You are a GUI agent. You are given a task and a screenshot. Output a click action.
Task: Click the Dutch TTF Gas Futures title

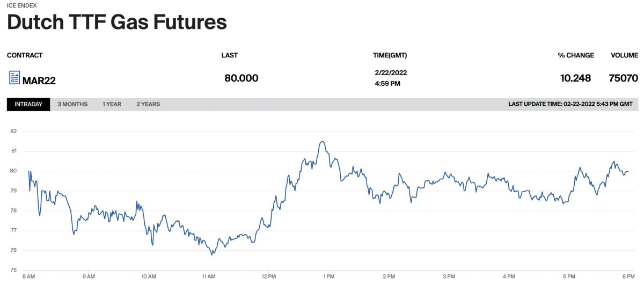pyautogui.click(x=116, y=22)
